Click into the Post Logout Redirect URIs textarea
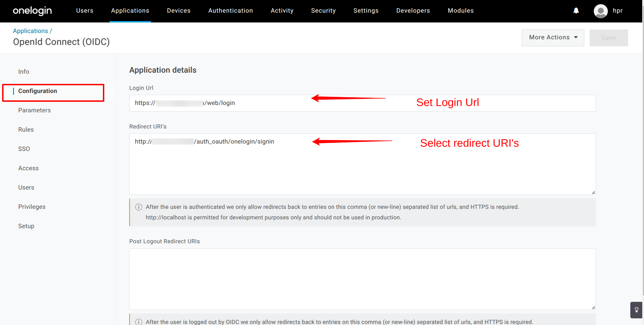This screenshot has width=644, height=325. point(362,279)
